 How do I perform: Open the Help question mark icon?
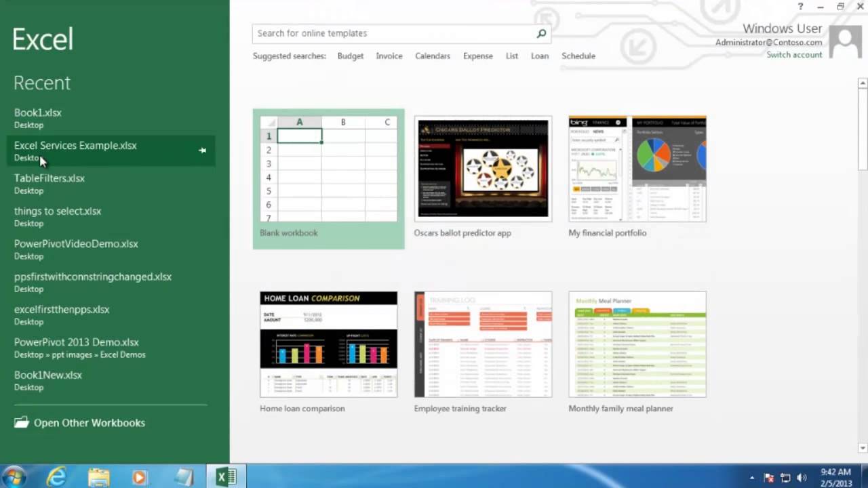(801, 6)
